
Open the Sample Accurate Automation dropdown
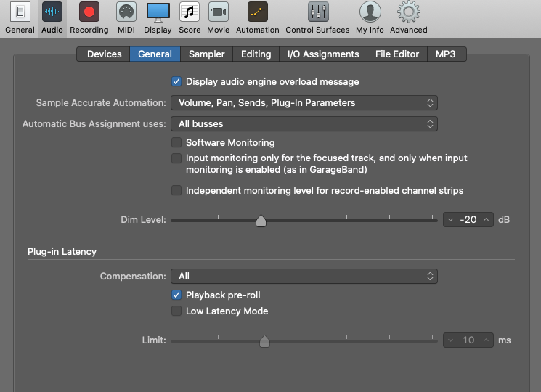(304, 103)
